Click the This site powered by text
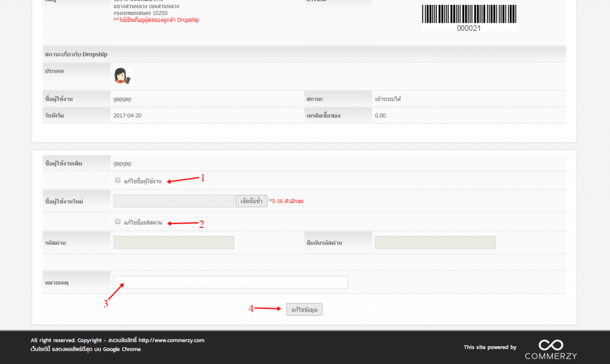This screenshot has width=610, height=364. [490, 347]
